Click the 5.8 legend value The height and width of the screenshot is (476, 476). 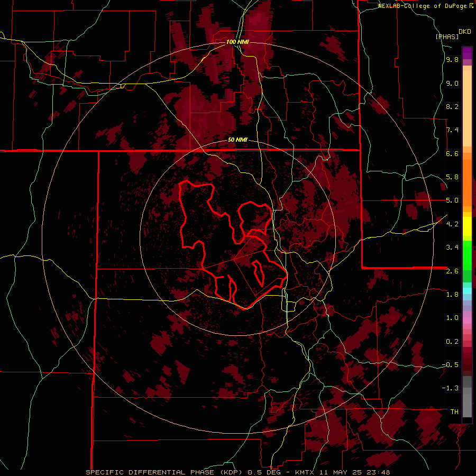point(452,177)
